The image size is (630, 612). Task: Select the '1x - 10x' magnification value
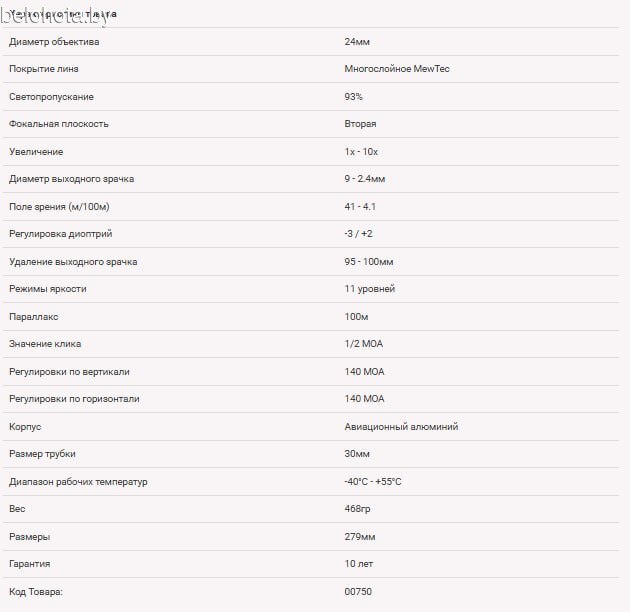tap(361, 152)
